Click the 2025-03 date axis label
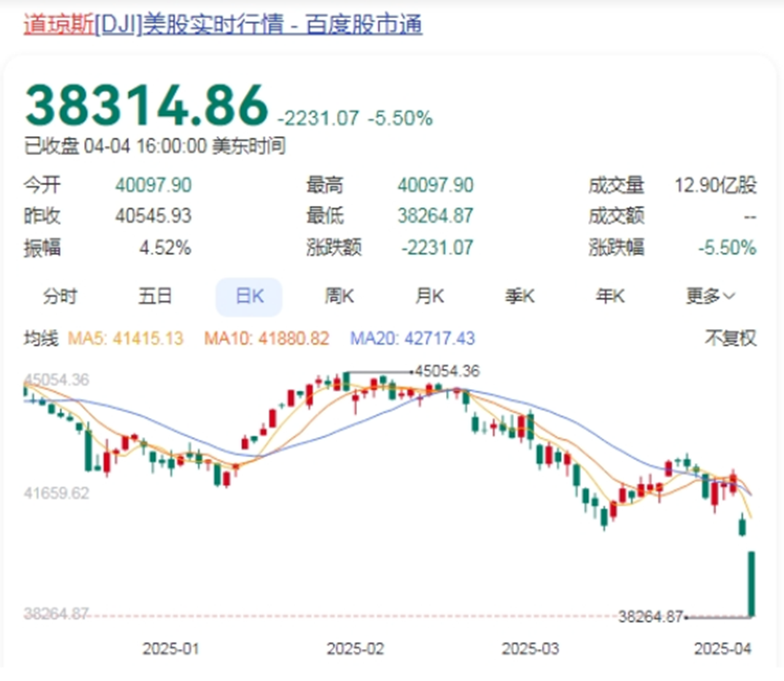 [530, 649]
